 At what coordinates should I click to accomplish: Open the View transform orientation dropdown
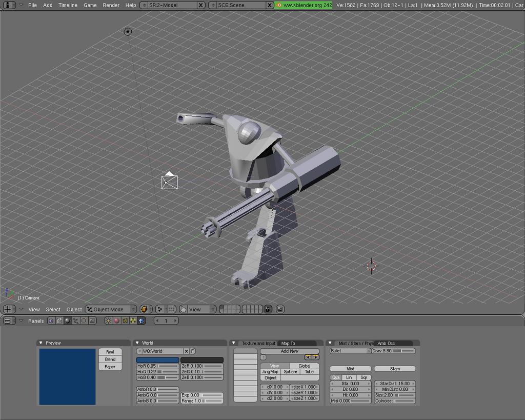(x=201, y=309)
